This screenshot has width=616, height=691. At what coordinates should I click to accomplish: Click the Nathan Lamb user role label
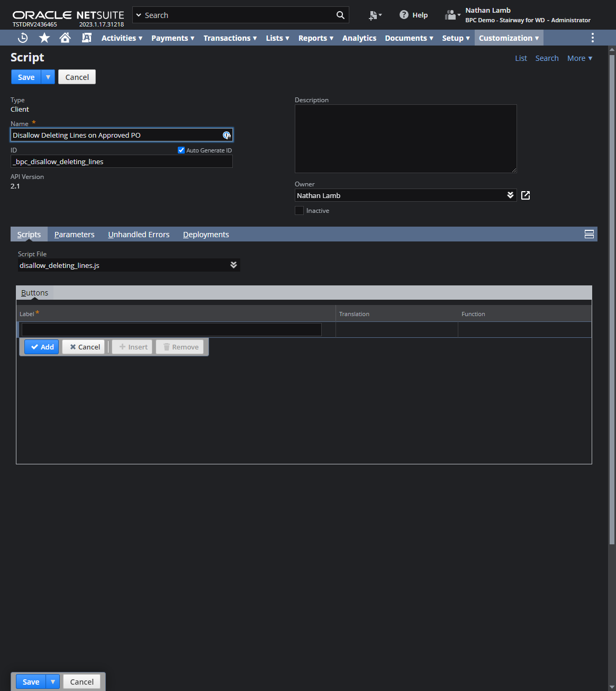(x=528, y=15)
